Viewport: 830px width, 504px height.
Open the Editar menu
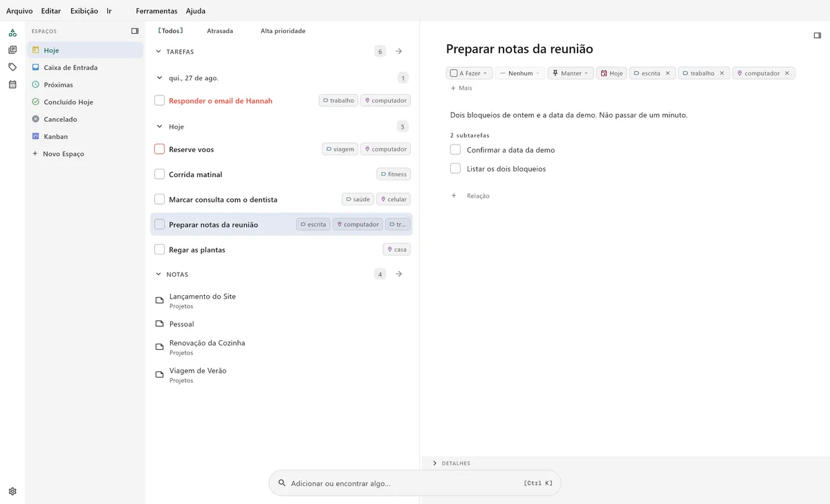tap(51, 11)
